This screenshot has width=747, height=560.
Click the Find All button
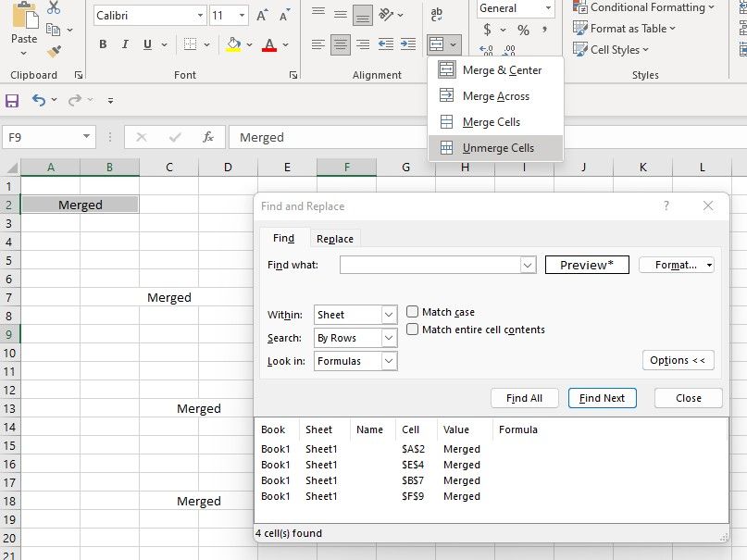[x=524, y=398]
